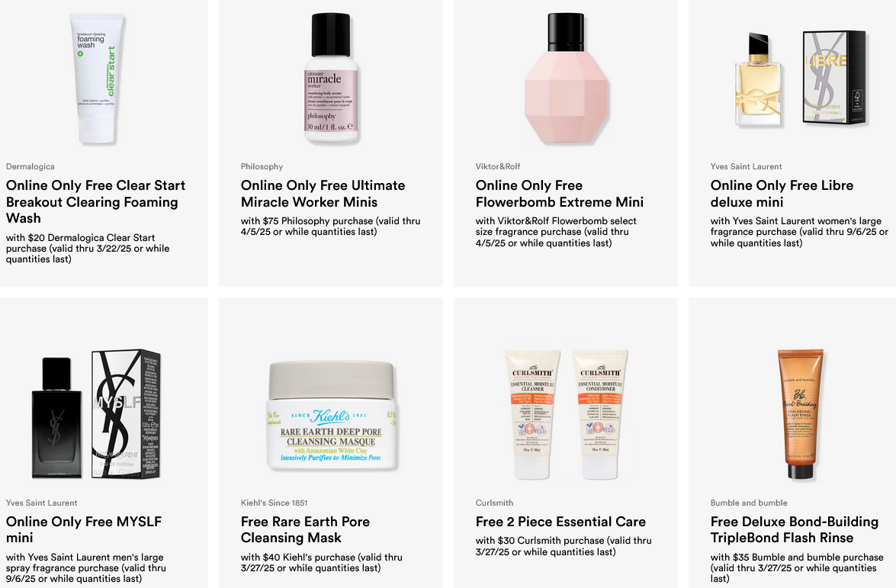Screen dimensions: 896x588
Task: Select Online Only Free Libre deluxe mini title
Action: (782, 194)
